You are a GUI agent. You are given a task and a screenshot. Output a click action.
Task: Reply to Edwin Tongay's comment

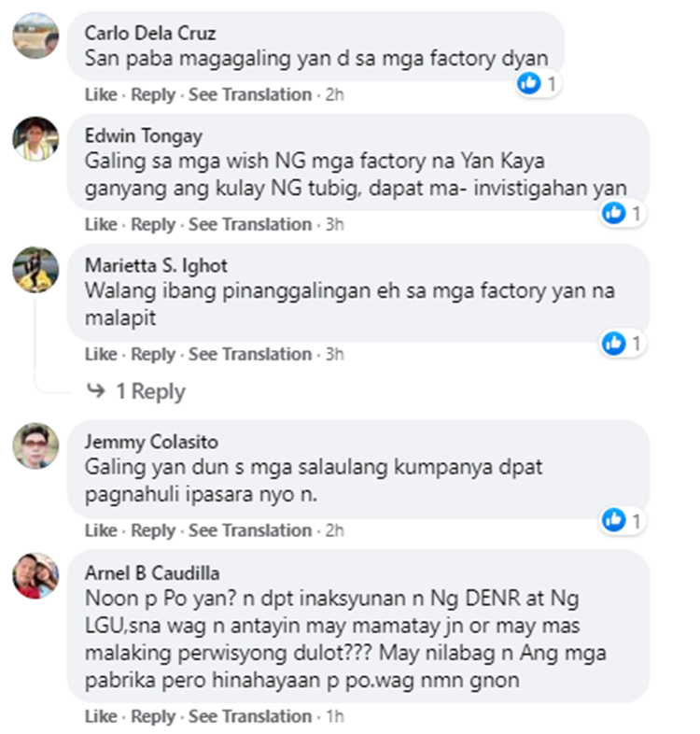(153, 225)
